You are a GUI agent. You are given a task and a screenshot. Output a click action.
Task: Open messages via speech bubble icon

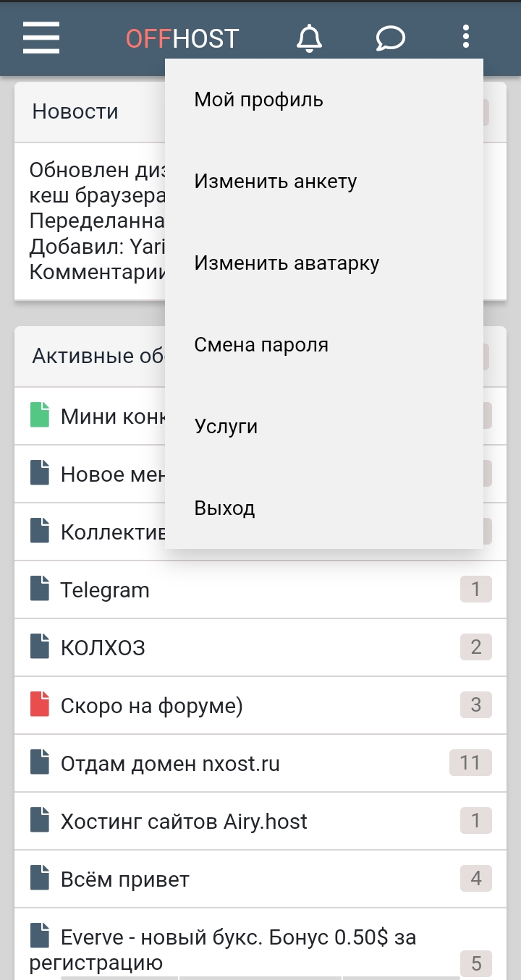(x=391, y=37)
